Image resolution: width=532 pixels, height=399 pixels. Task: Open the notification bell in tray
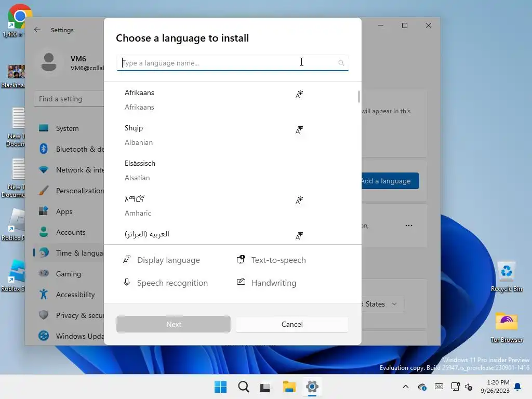pos(518,387)
